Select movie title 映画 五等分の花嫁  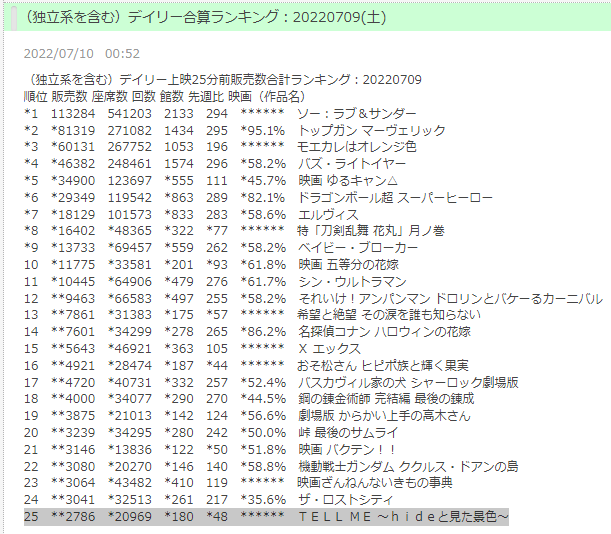pos(348,265)
